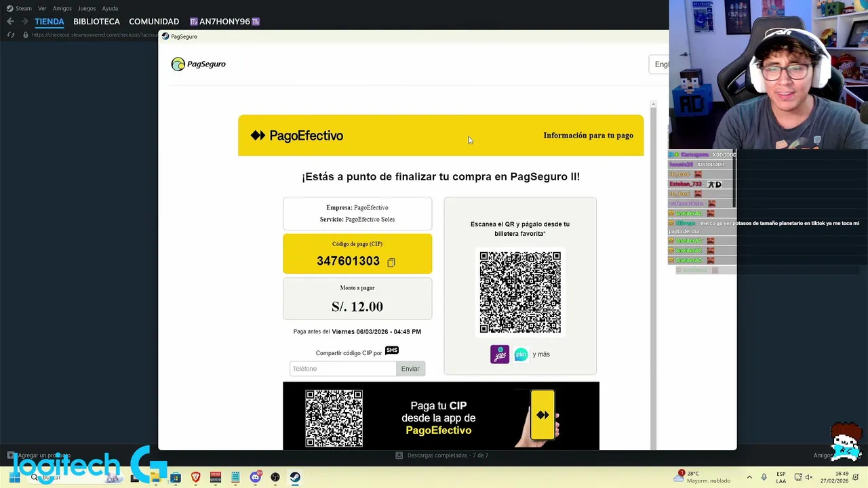
Task: Open Discord from the taskbar
Action: tap(256, 478)
